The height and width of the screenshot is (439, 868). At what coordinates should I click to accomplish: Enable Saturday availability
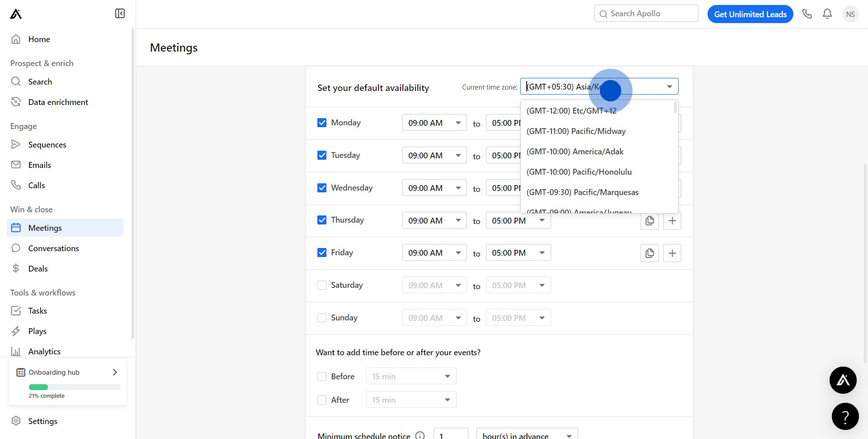322,285
